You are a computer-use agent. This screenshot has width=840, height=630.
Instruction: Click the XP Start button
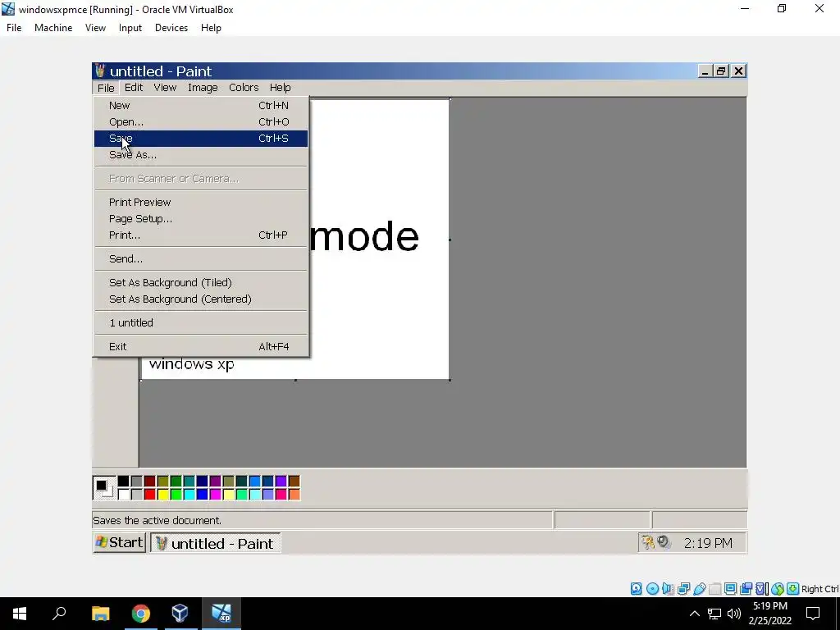point(120,543)
